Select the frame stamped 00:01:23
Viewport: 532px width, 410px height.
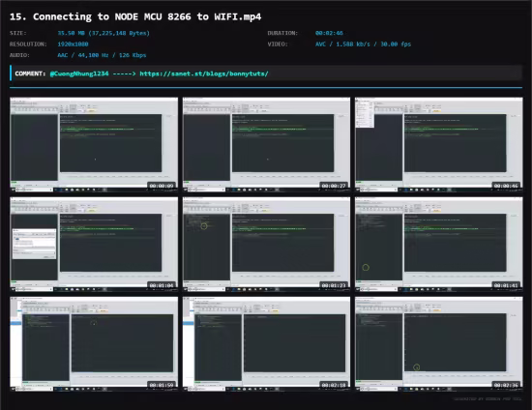[266, 245]
